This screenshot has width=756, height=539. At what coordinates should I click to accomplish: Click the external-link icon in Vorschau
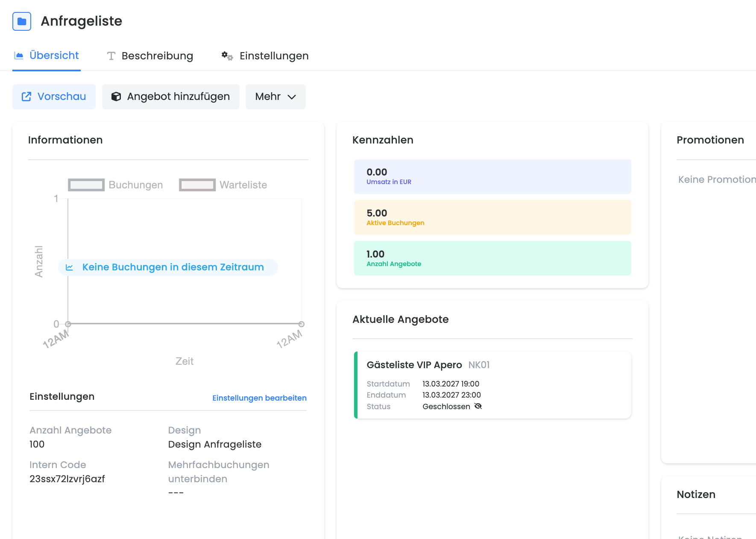[26, 97]
